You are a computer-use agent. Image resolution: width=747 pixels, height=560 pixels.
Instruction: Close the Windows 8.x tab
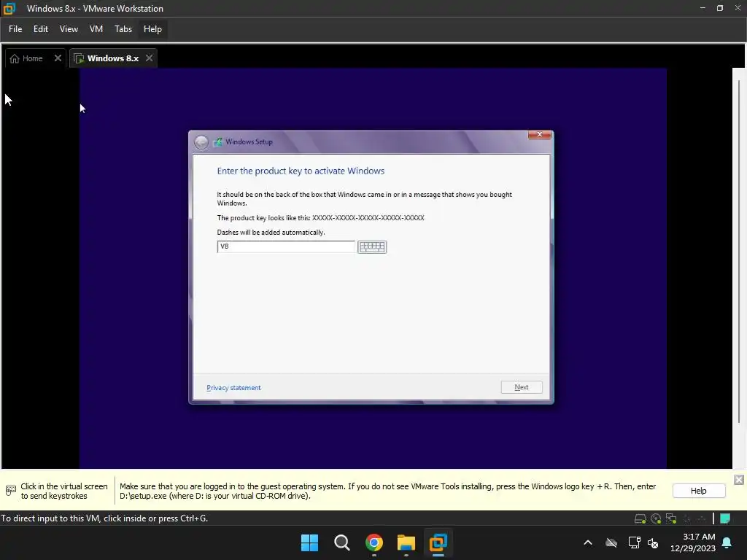(149, 58)
